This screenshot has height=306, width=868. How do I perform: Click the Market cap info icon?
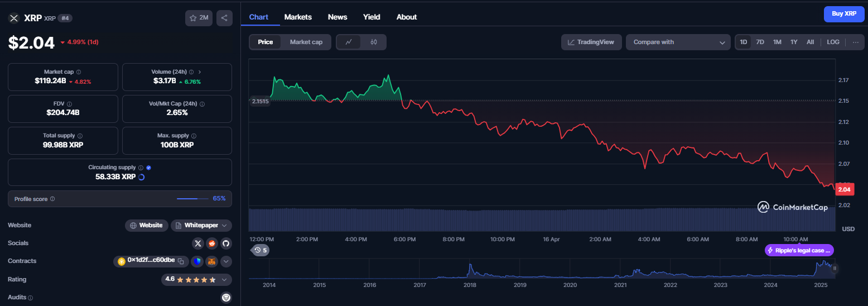pyautogui.click(x=79, y=72)
